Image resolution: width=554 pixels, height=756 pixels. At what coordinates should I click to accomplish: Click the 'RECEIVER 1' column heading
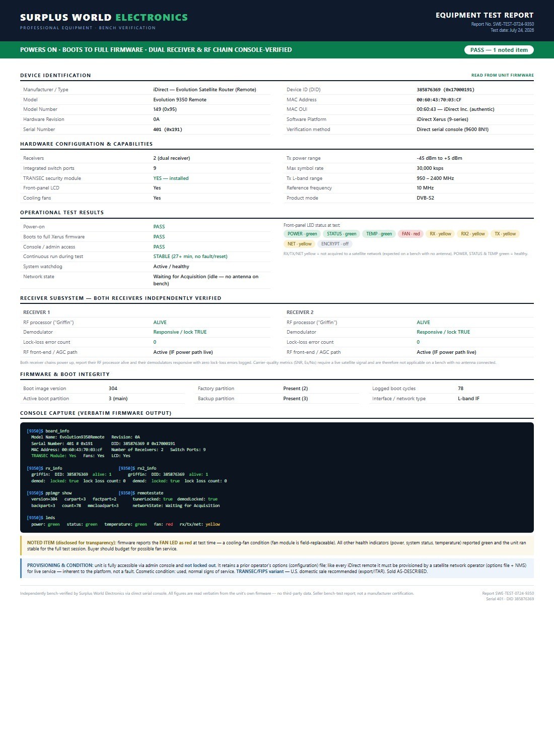(x=37, y=312)
